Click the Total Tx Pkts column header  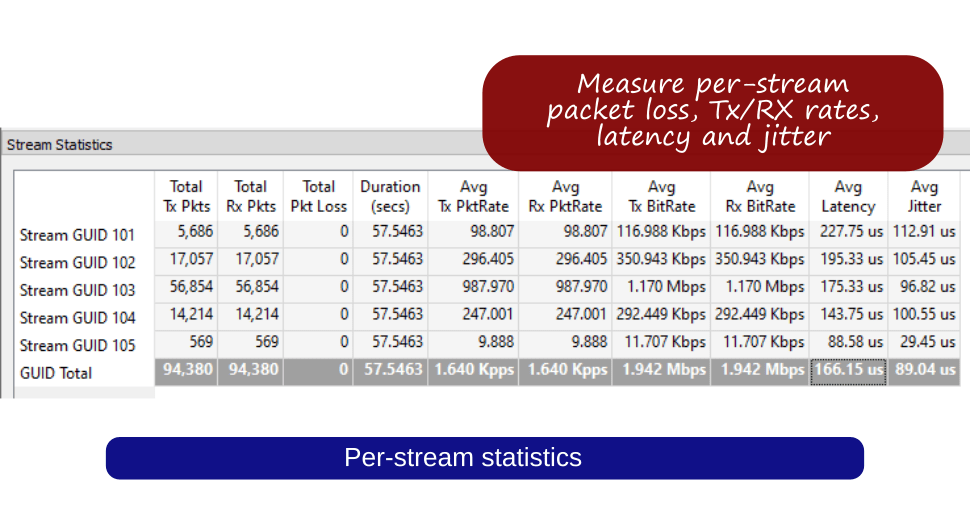[186, 196]
